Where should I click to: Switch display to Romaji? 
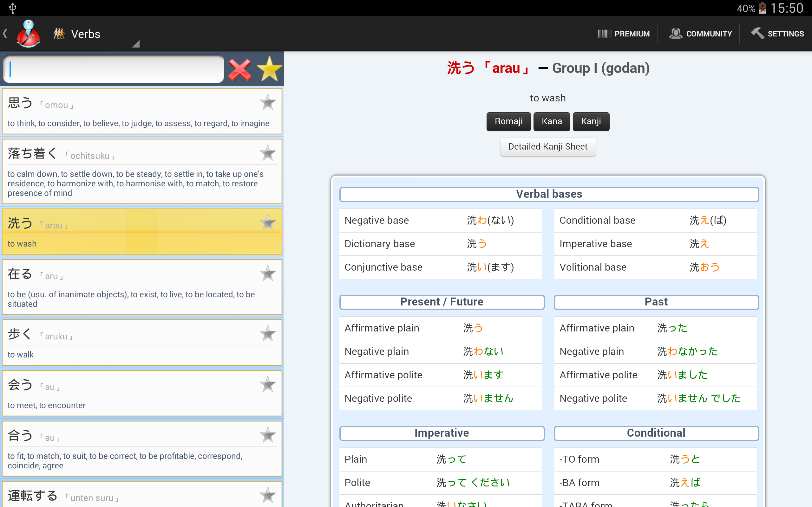[508, 121]
